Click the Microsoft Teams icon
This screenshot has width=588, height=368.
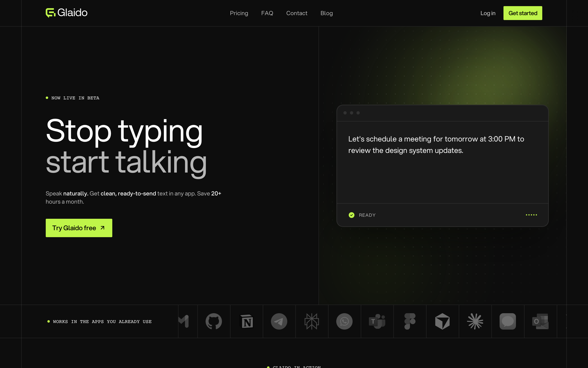[x=377, y=321]
